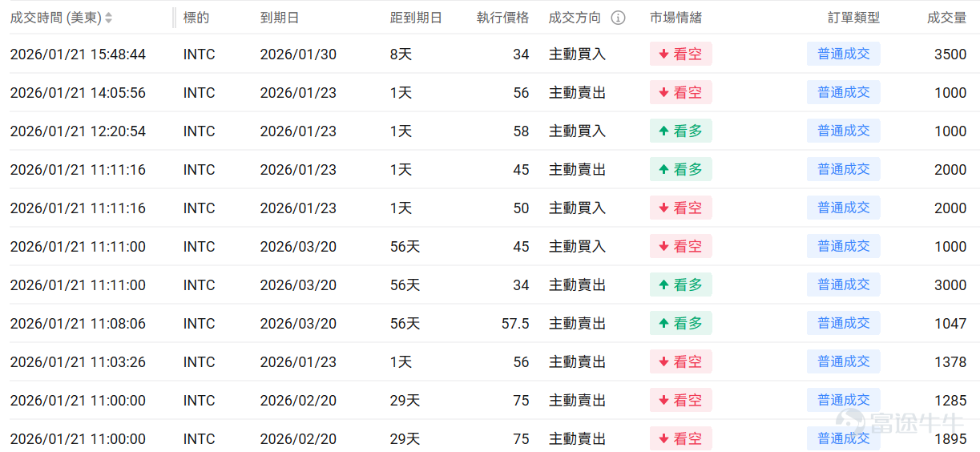Click expiry 2026/03/20 in the 11:08:06 row

(x=298, y=324)
